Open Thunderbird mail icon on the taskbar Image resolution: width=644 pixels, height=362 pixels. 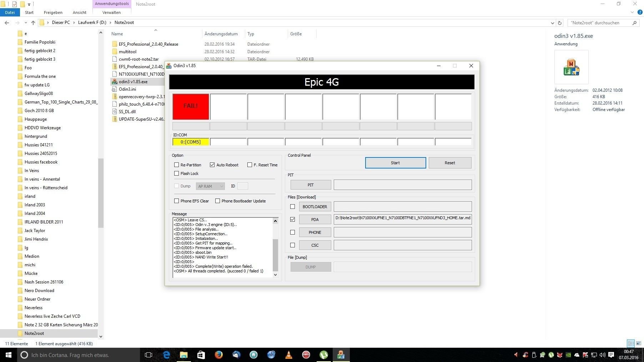pos(236,355)
